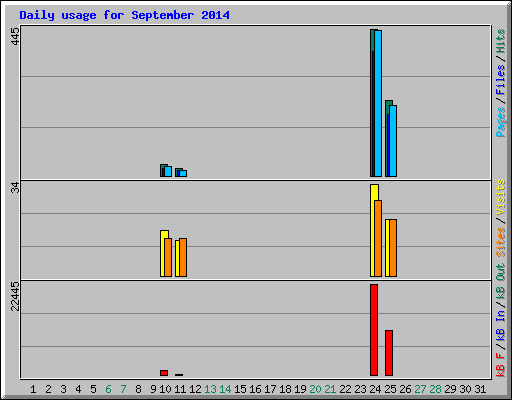Viewport: 512px width, 400px height.
Task: Click the cyan 'Pages' legend word
Action: tap(501, 122)
